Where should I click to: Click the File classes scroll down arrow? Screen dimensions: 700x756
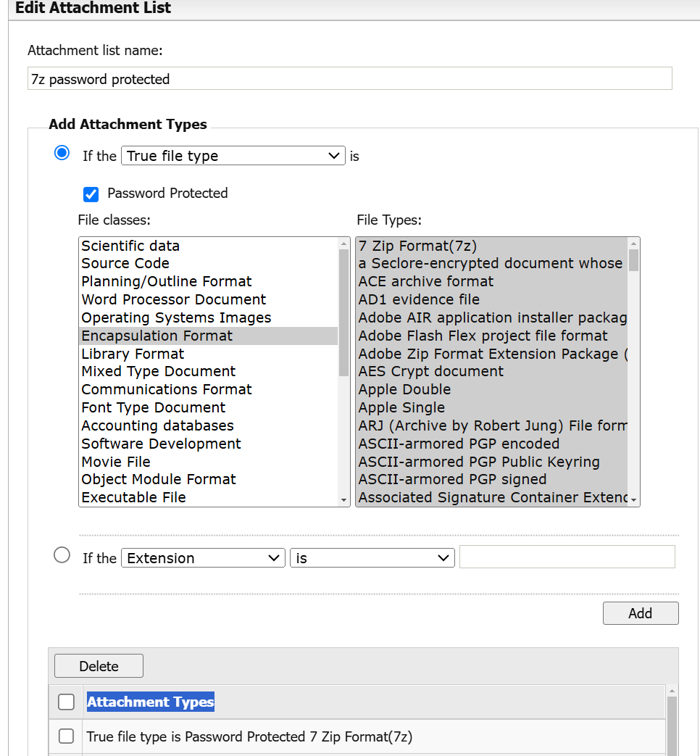344,499
